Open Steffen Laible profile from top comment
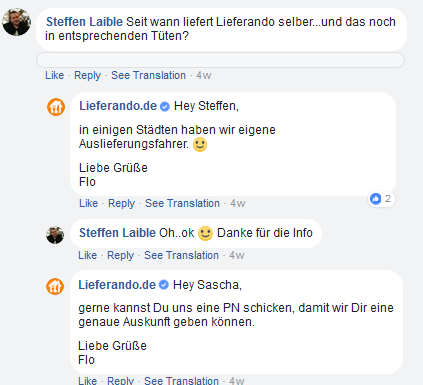This screenshot has width=423, height=385. point(84,22)
